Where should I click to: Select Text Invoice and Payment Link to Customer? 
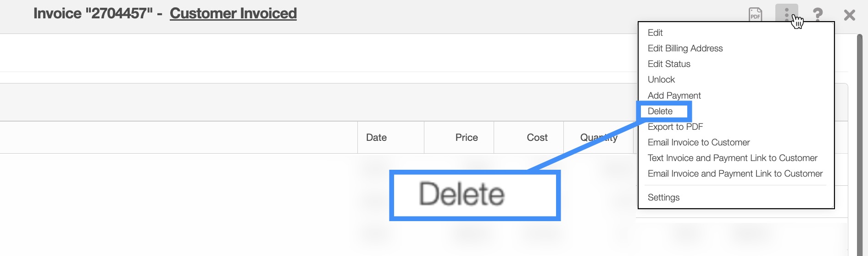[732, 158]
